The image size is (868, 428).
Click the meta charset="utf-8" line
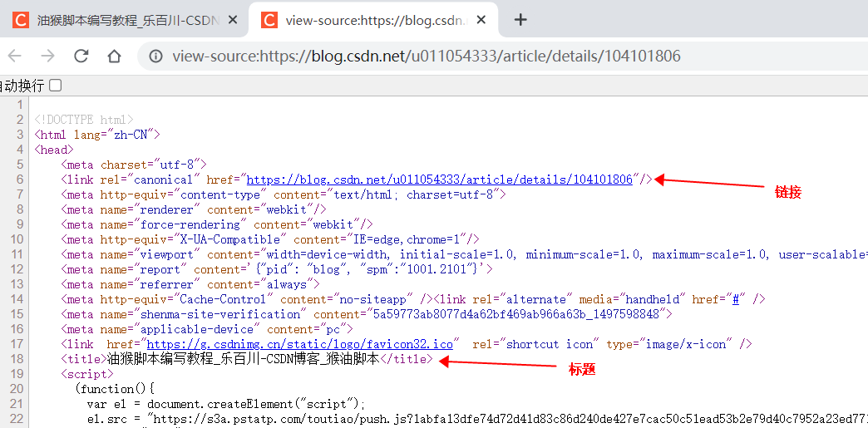pos(133,165)
